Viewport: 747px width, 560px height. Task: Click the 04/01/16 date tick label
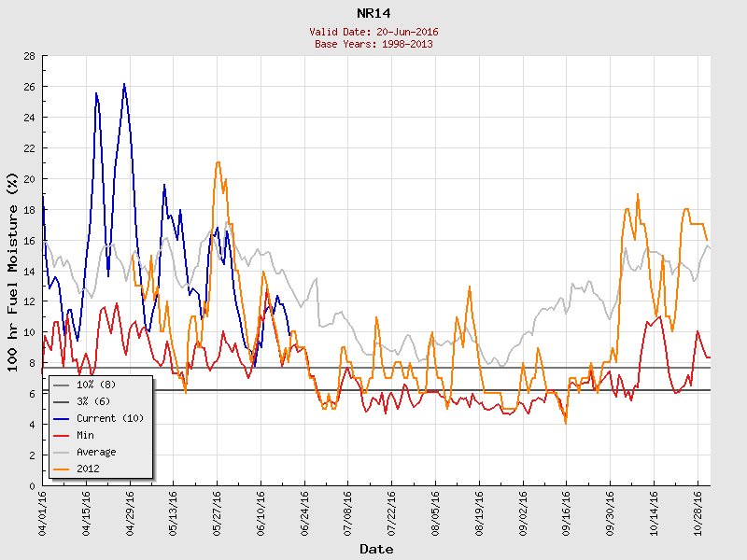tap(43, 511)
